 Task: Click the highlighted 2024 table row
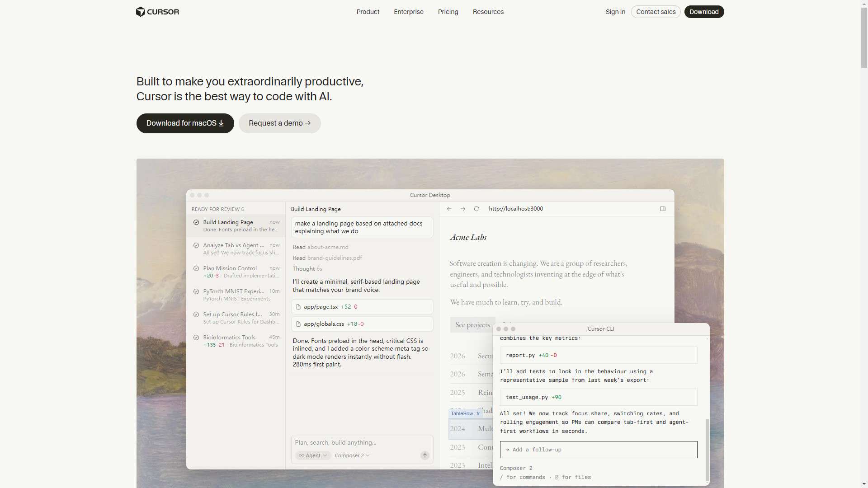click(471, 429)
